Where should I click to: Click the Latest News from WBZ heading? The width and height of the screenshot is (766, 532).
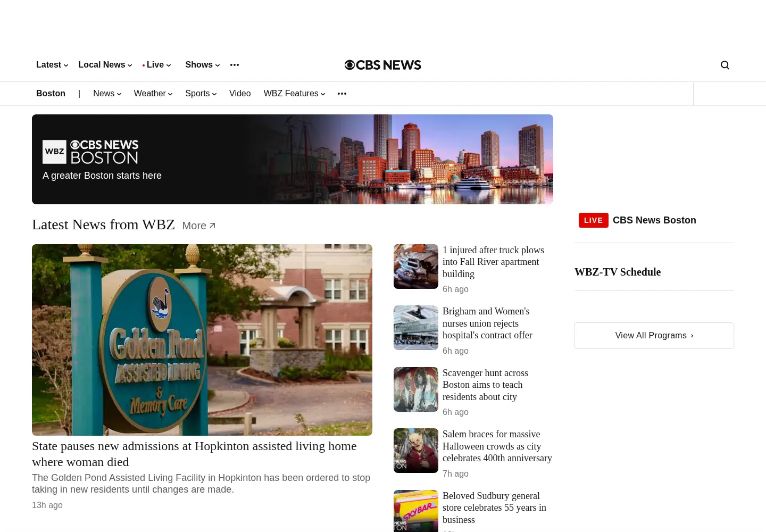pos(103,225)
